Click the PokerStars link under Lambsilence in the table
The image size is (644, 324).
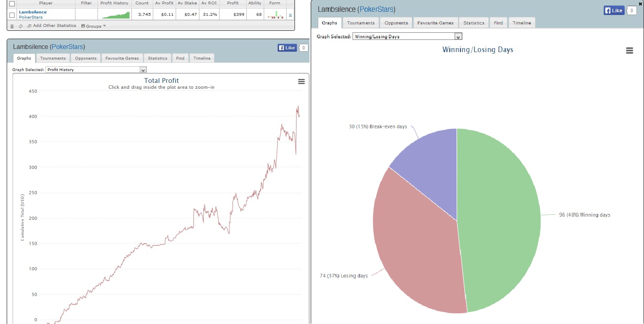(31, 17)
